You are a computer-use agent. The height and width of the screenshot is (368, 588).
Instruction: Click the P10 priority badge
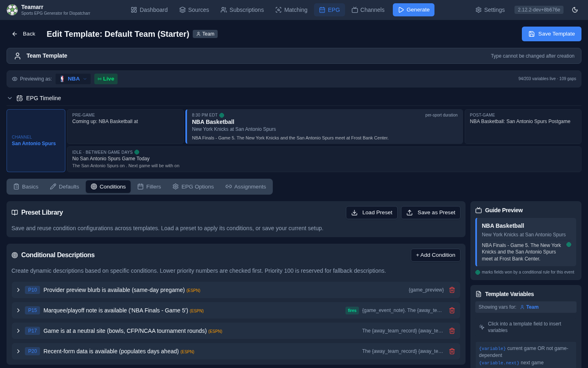[32, 290]
